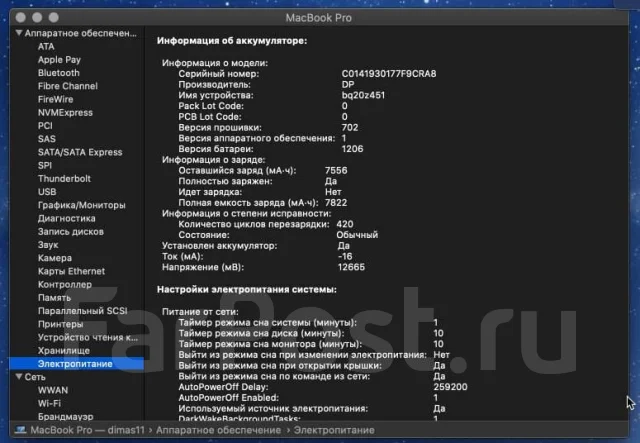640x443 pixels.
Task: Click heading Информация об аккумуляторе
Action: point(232,41)
